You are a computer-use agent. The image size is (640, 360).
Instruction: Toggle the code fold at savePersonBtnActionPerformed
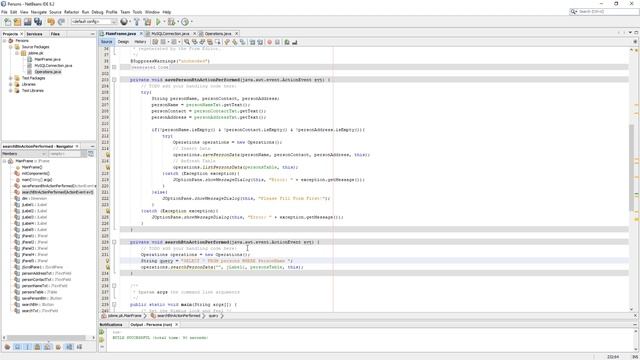(x=114, y=80)
